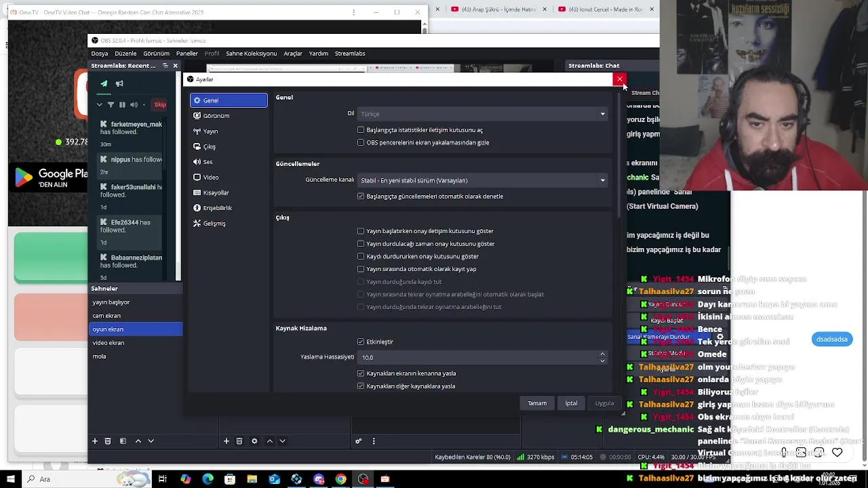Click the filter funnel icon in Recent Events
This screenshot has height=488, width=868.
(111, 105)
